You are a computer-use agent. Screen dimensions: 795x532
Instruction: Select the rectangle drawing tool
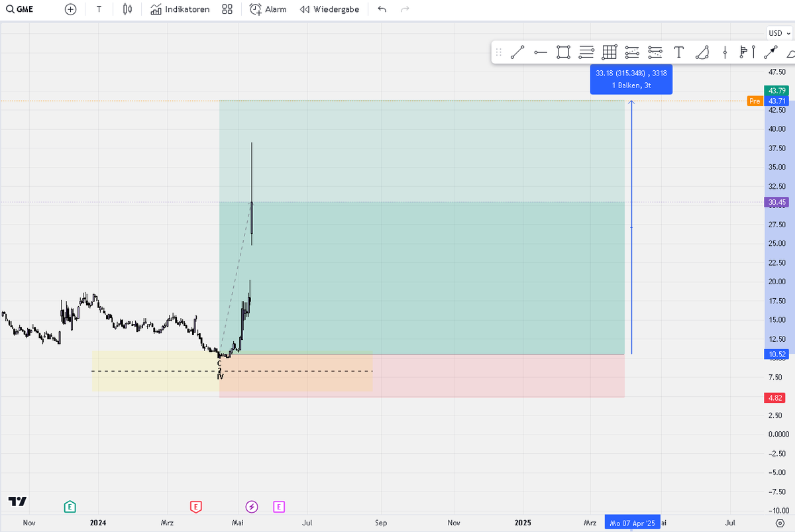point(563,52)
